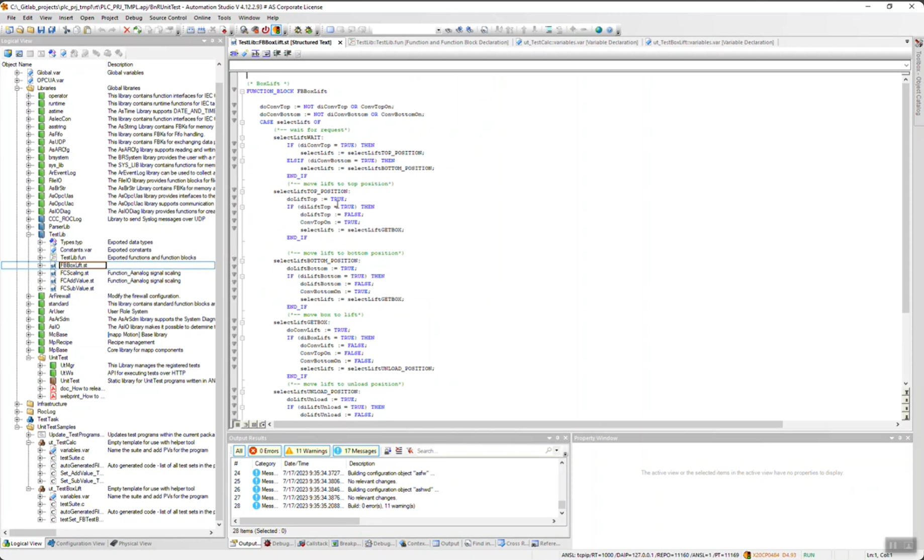Viewport: 924px width, 560px height.
Task: Collapse the UnitTest folder node
Action: coord(29,358)
